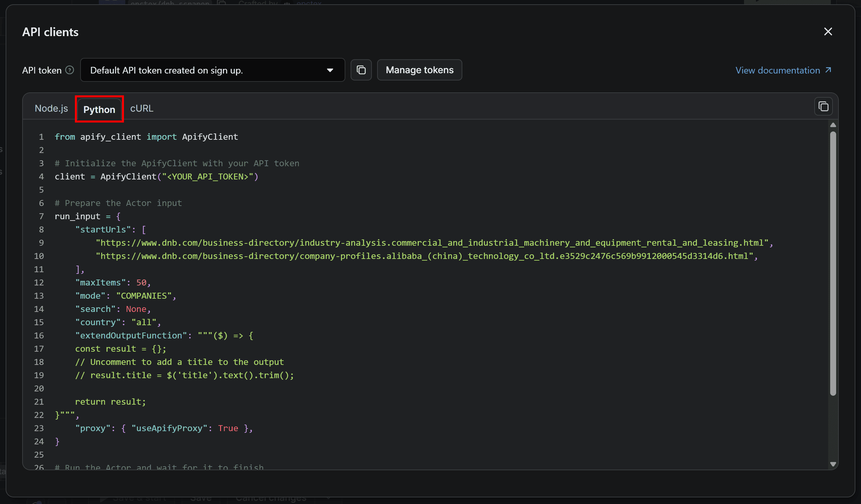
Task: Open the View documentation link
Action: (x=783, y=70)
